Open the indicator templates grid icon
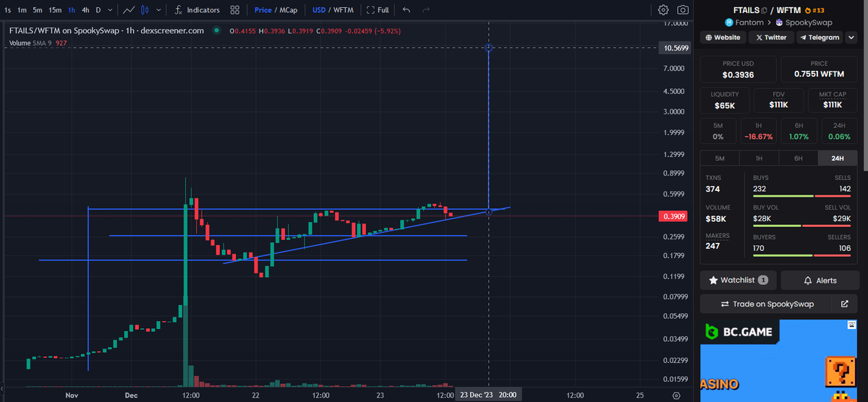This screenshot has height=402, width=868. click(x=235, y=10)
